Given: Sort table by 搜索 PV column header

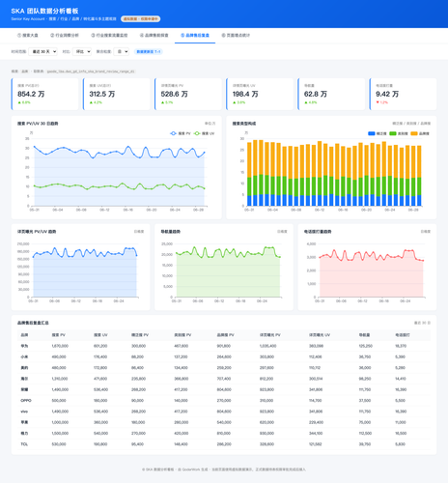Looking at the screenshot, I should click(58, 335).
